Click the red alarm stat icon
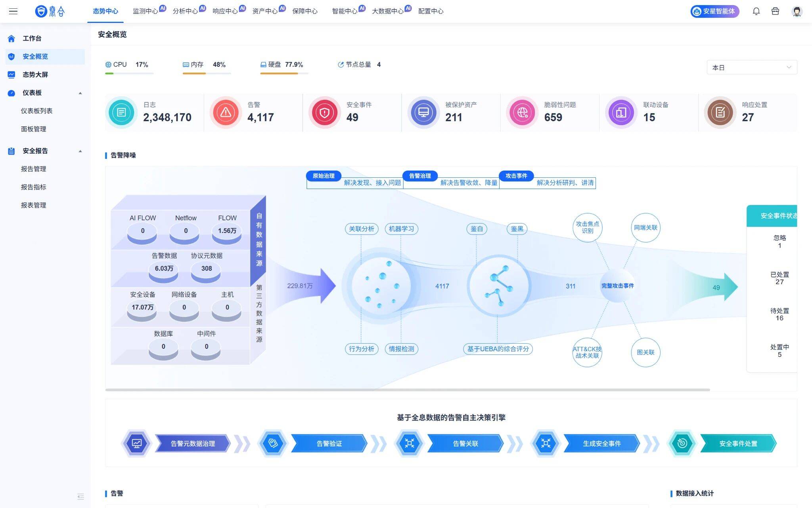The width and height of the screenshot is (812, 508). point(226,113)
